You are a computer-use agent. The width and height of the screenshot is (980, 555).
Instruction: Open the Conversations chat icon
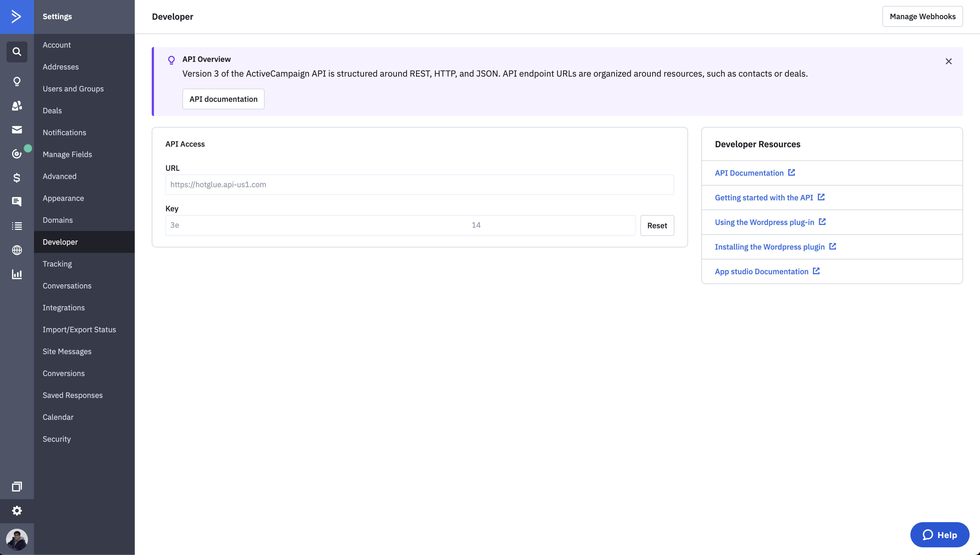click(17, 202)
